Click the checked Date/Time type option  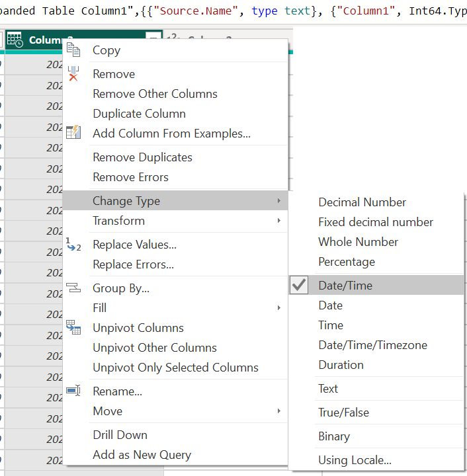click(x=345, y=286)
